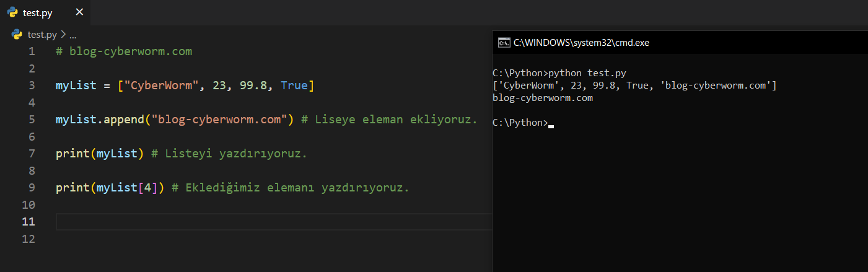Image resolution: width=868 pixels, height=272 pixels.
Task: Click line number 9 in the gutter
Action: click(x=32, y=188)
